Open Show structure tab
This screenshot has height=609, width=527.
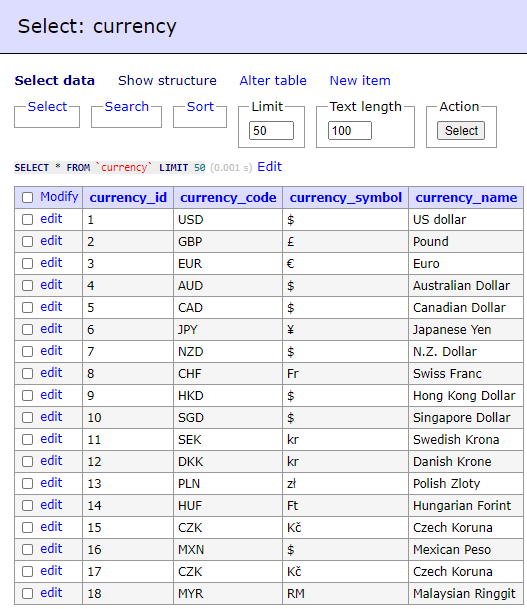point(167,80)
